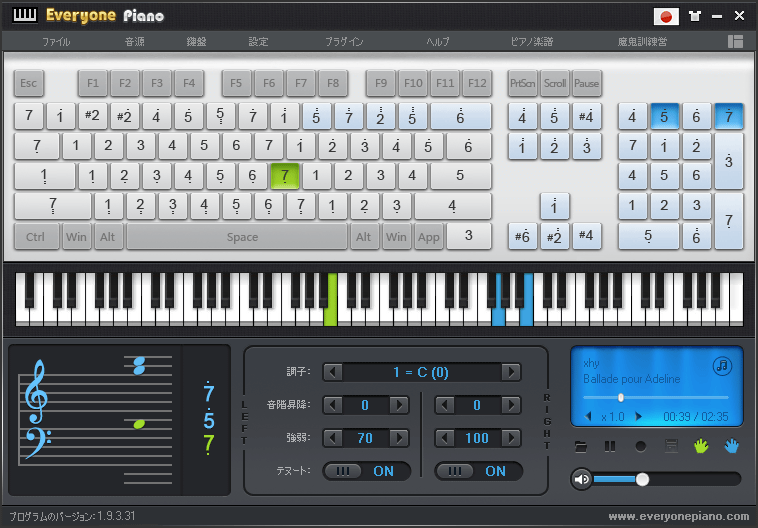758x528 pixels.
Task: Click the tall numpad 3 key
Action: click(x=729, y=161)
